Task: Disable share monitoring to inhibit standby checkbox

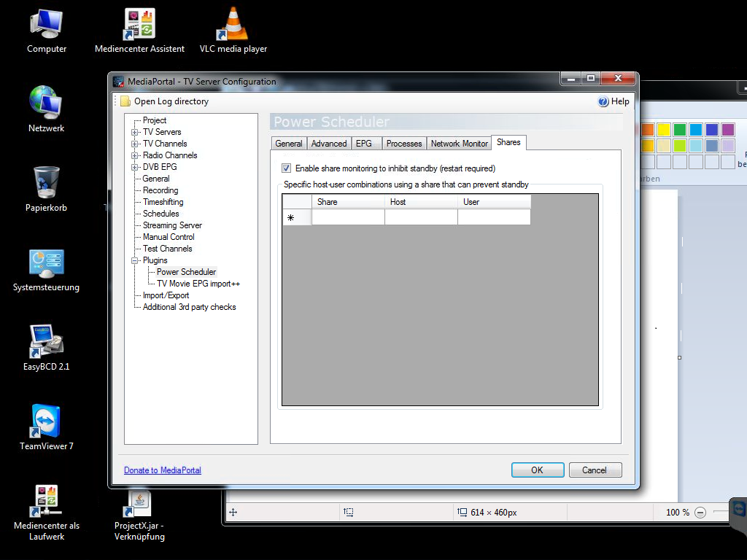Action: click(287, 168)
